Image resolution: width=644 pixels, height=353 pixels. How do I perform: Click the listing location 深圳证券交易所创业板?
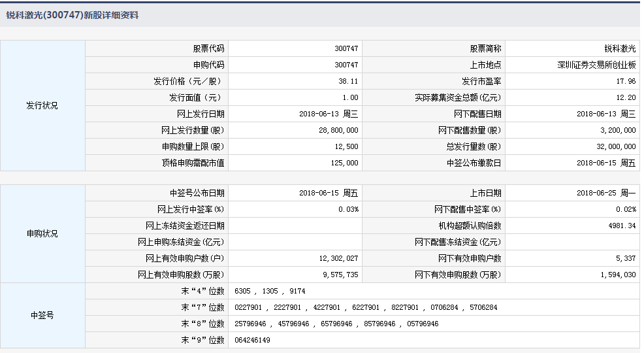[596, 65]
